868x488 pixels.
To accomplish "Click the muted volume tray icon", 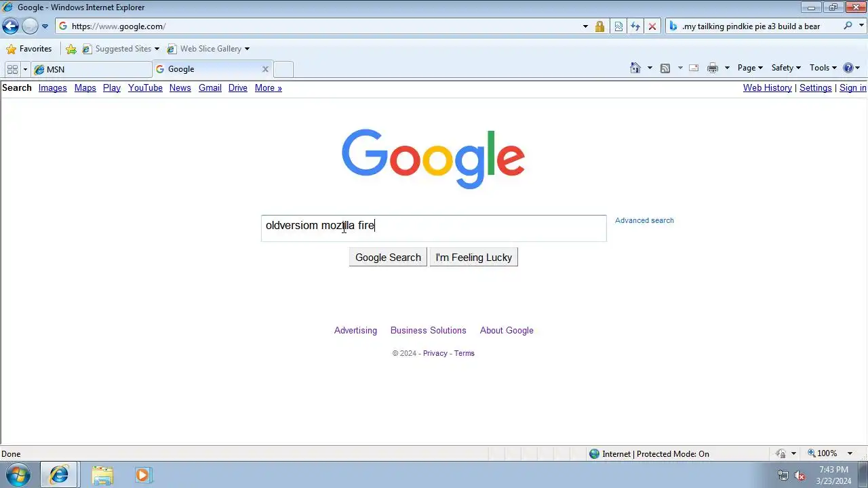I will pos(800,476).
